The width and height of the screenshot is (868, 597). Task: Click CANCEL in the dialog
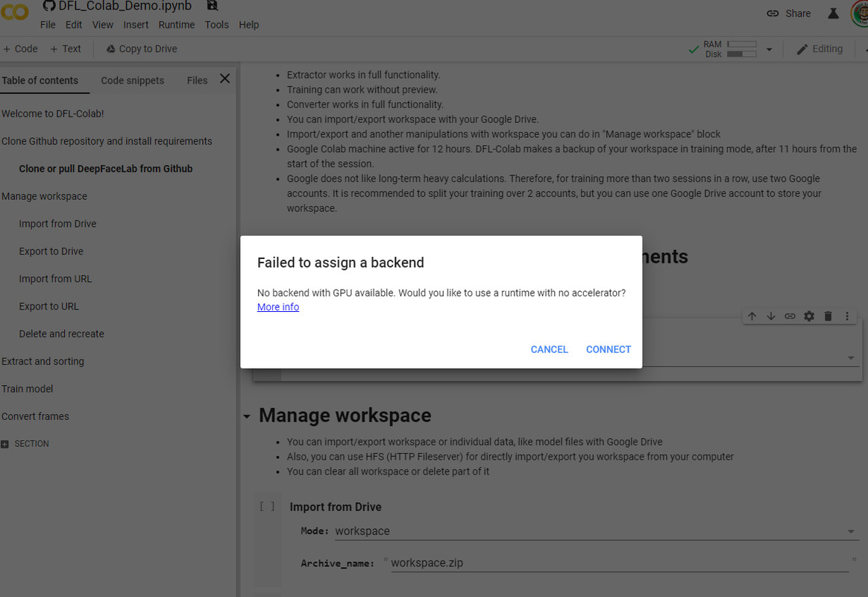pyautogui.click(x=549, y=349)
